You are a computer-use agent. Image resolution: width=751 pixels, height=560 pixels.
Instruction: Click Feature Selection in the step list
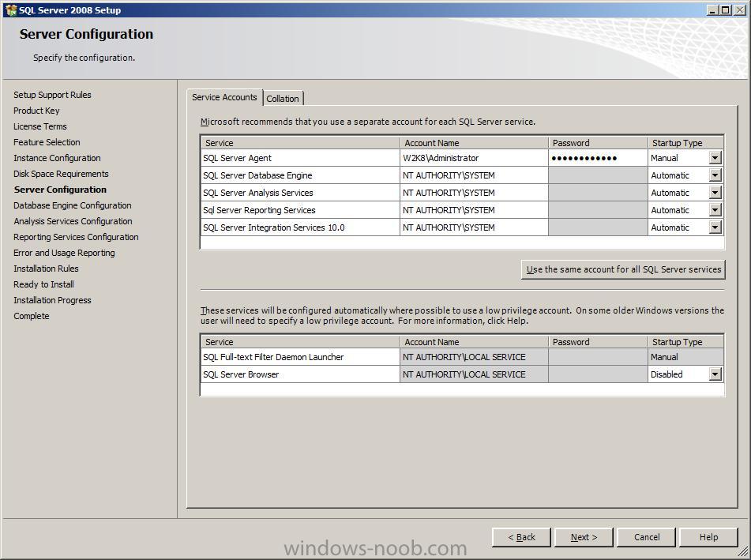tap(47, 142)
